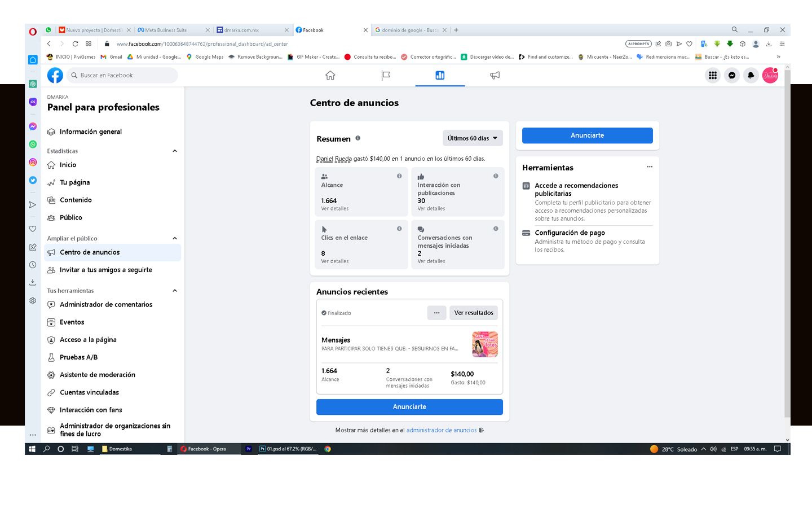Click the megaphone ads icon in top navigation
The height and width of the screenshot is (508, 812).
(x=495, y=75)
